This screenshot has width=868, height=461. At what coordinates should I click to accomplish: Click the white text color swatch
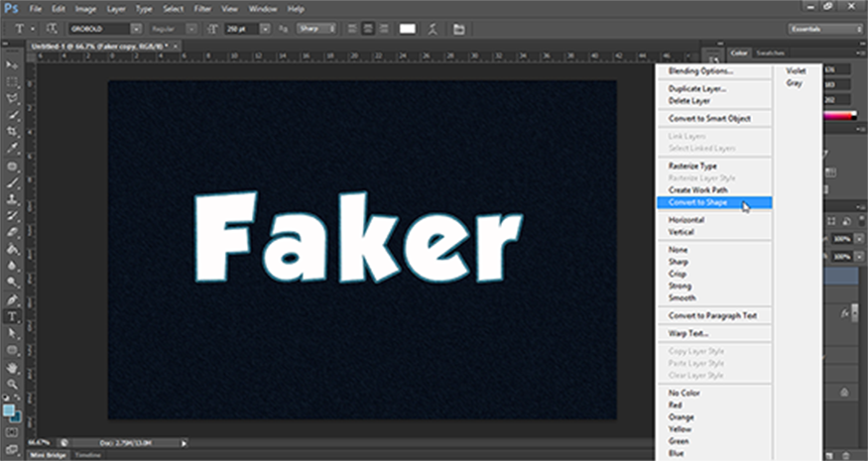coord(407,29)
